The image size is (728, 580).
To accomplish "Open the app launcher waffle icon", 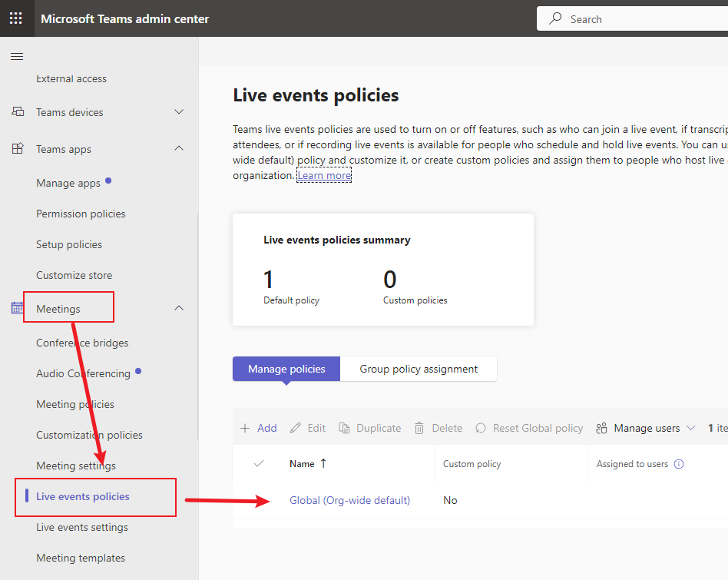I will tap(16, 18).
